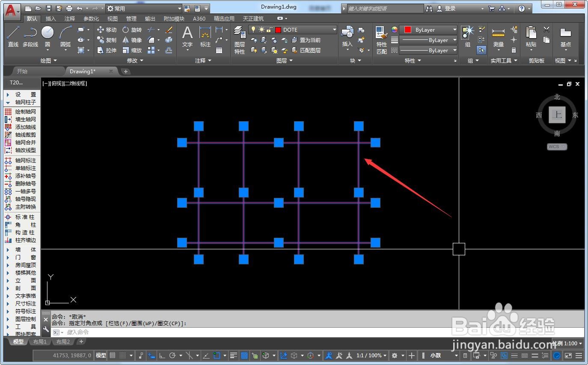588x365 pixels.
Task: Switch to the 布局1 layout tab
Action: tap(40, 341)
